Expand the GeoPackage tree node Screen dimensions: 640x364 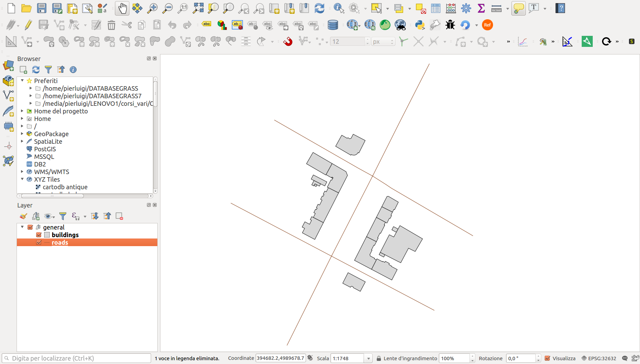[x=22, y=134]
